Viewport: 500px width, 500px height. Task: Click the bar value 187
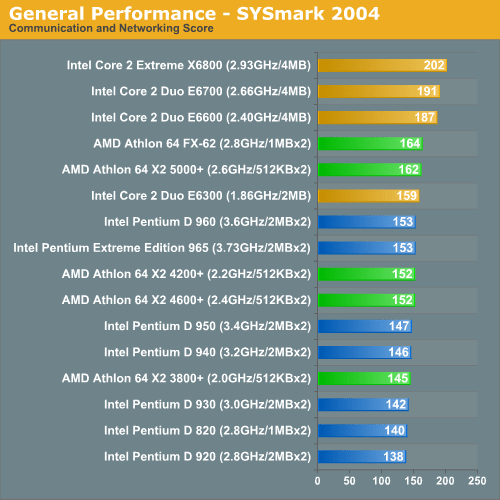click(425, 117)
